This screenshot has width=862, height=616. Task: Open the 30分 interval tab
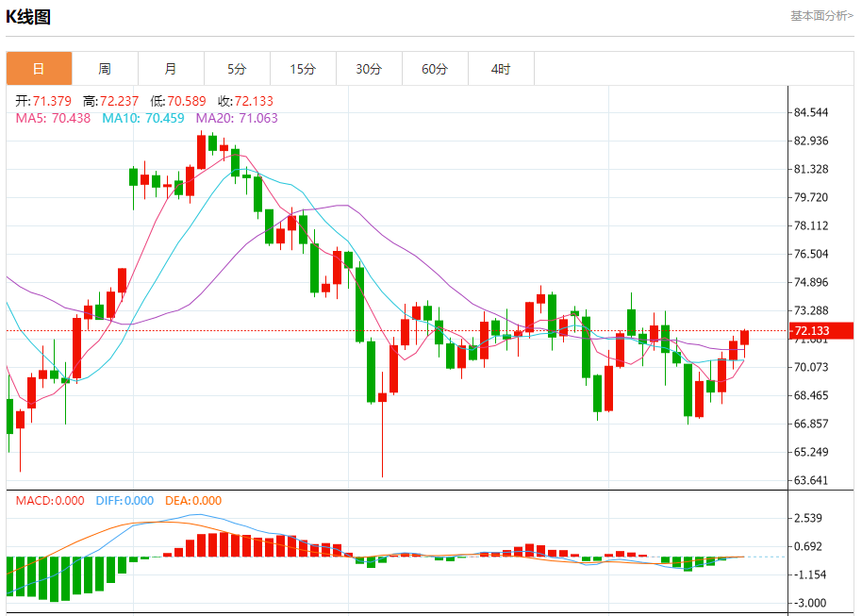click(x=369, y=69)
